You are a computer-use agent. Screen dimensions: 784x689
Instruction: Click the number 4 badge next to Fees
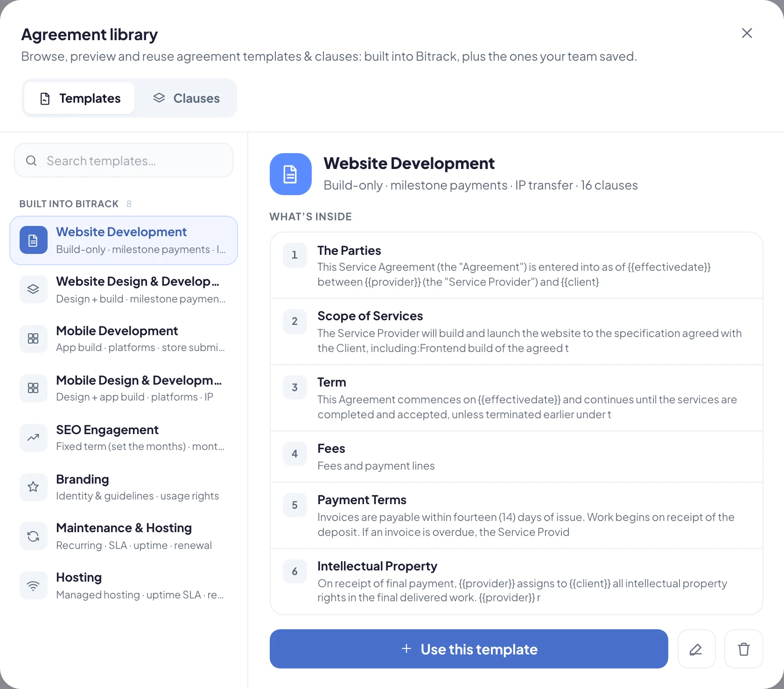point(295,454)
